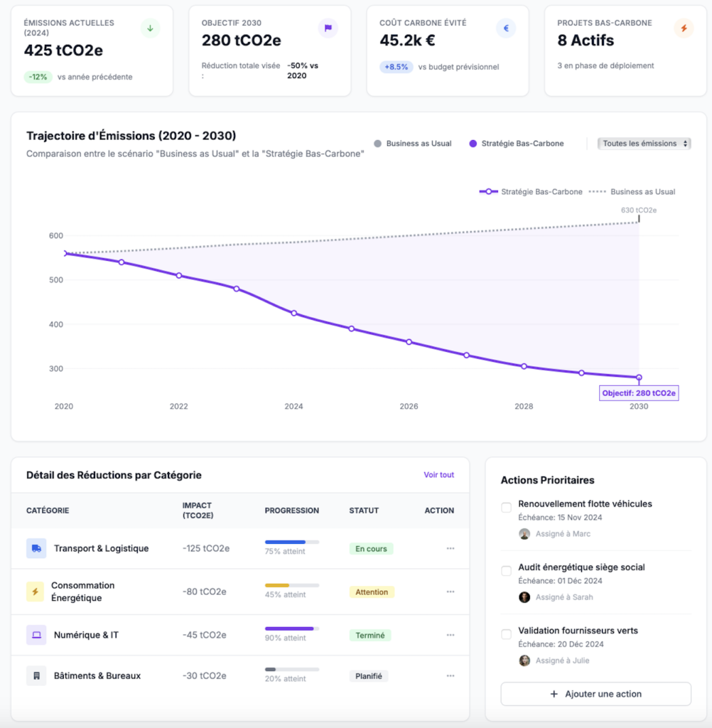Click the building icon for Bâtiments & Bureaux

(x=36, y=675)
